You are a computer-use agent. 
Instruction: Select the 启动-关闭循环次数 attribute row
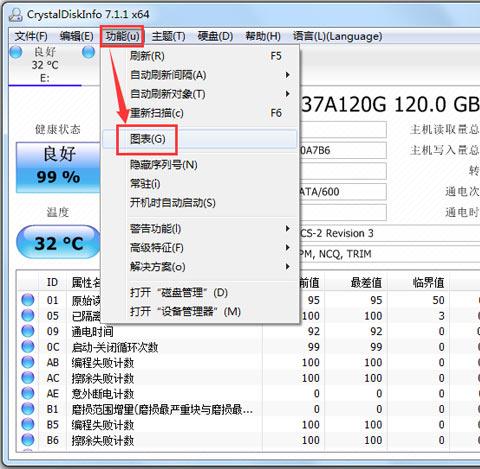(x=248, y=347)
